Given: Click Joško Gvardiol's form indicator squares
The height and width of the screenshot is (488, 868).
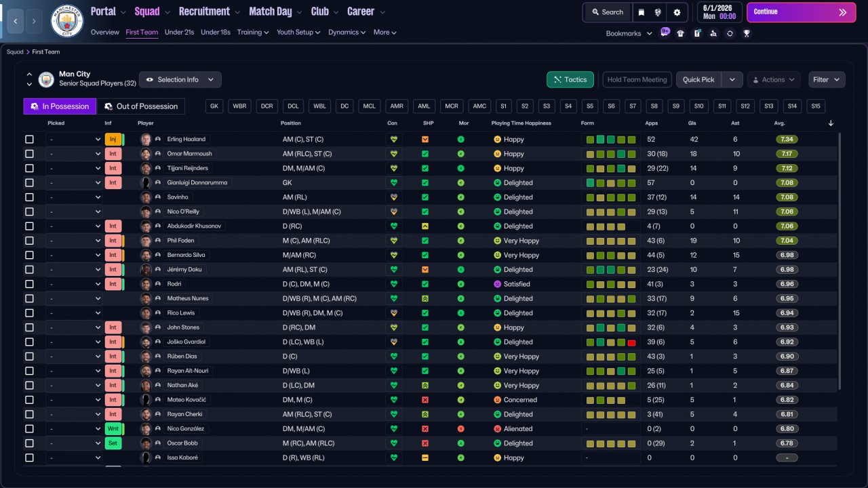Looking at the screenshot, I should (611, 342).
